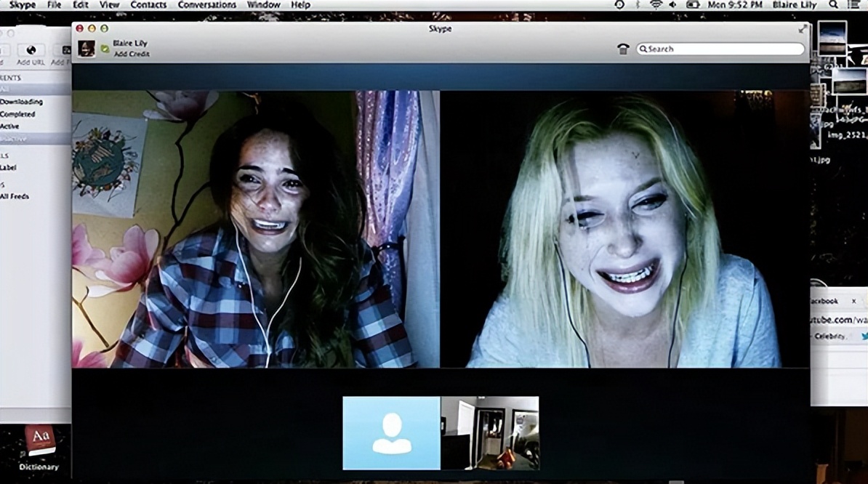Click into the Skype Search field

click(720, 49)
